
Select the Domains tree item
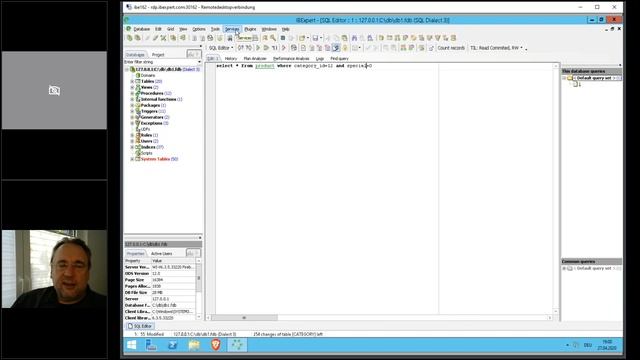(147, 76)
